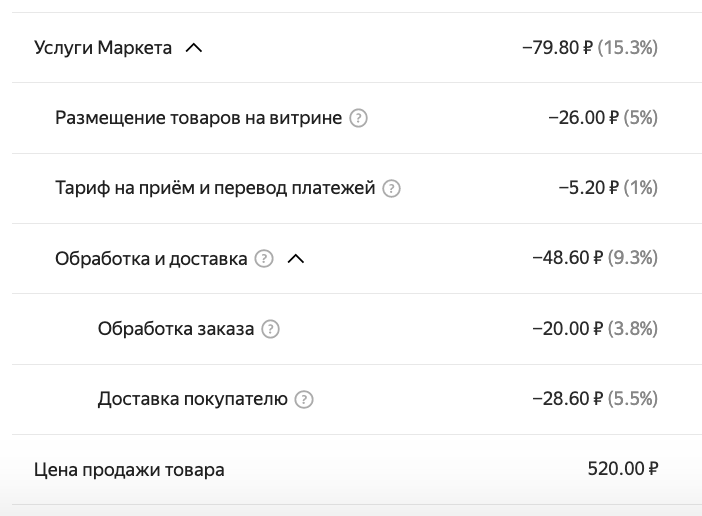Image resolution: width=702 pixels, height=516 pixels.
Task: Collapse Обработка и доставка chevron arrow
Action: tap(295, 259)
